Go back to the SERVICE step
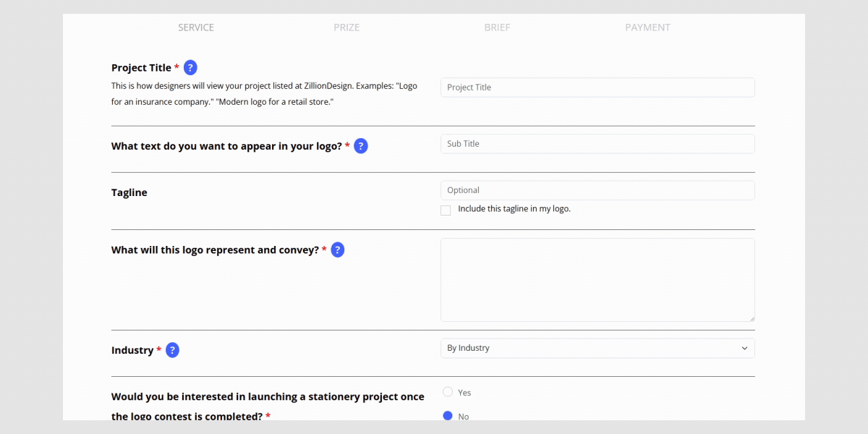The width and height of the screenshot is (868, 434). [196, 27]
